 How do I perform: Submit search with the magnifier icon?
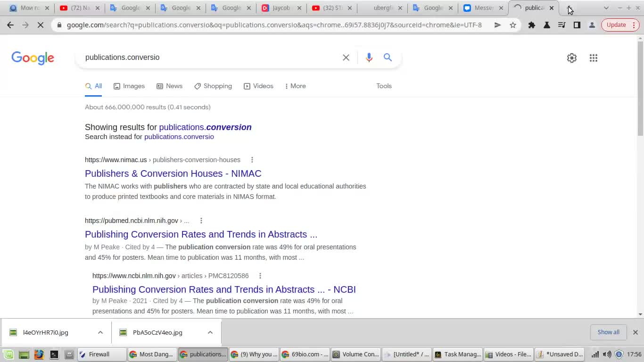point(388,58)
